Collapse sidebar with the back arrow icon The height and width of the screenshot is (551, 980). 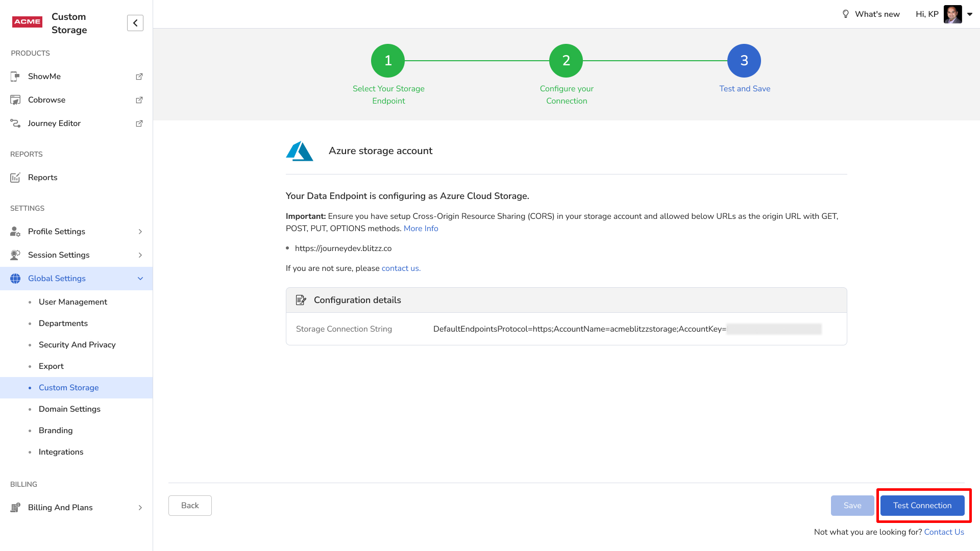(x=135, y=23)
